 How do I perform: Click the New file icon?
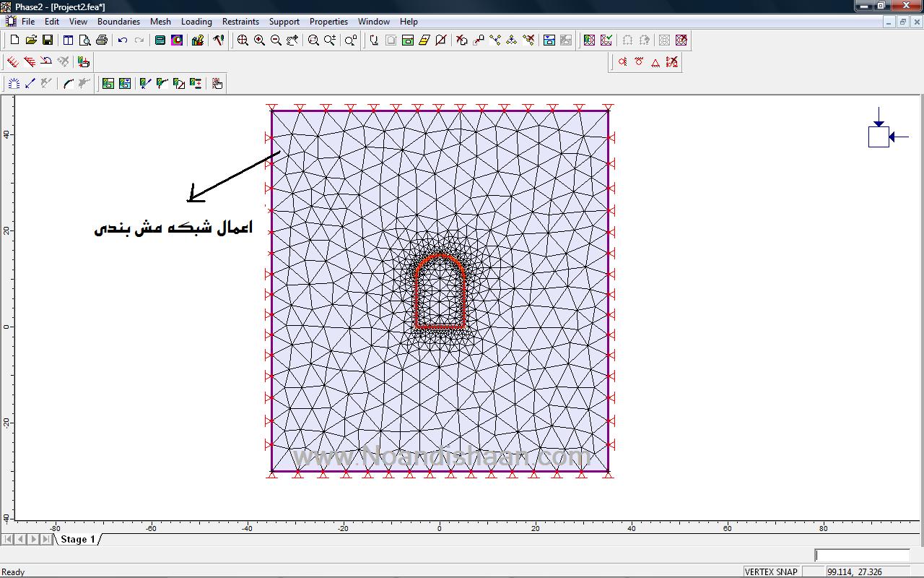pos(14,40)
